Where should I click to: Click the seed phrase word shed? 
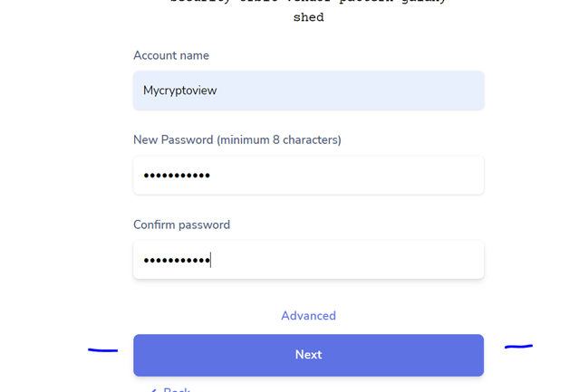point(308,17)
